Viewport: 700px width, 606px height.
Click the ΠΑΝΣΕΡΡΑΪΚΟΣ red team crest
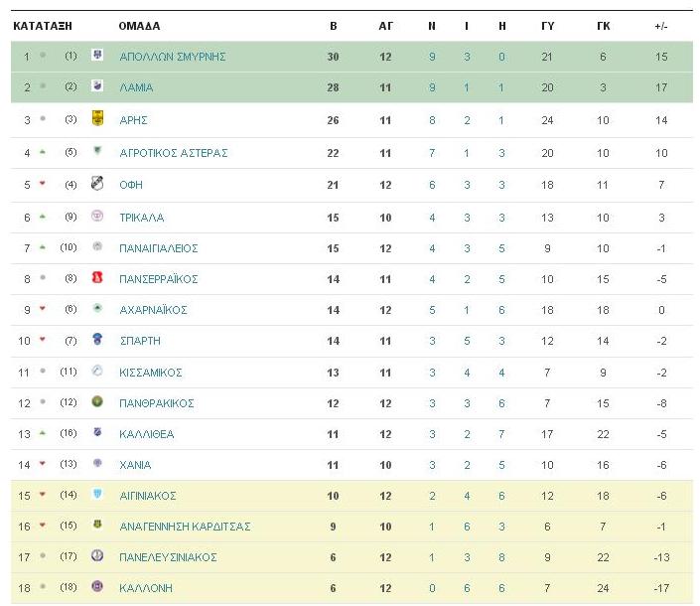[x=97, y=278]
